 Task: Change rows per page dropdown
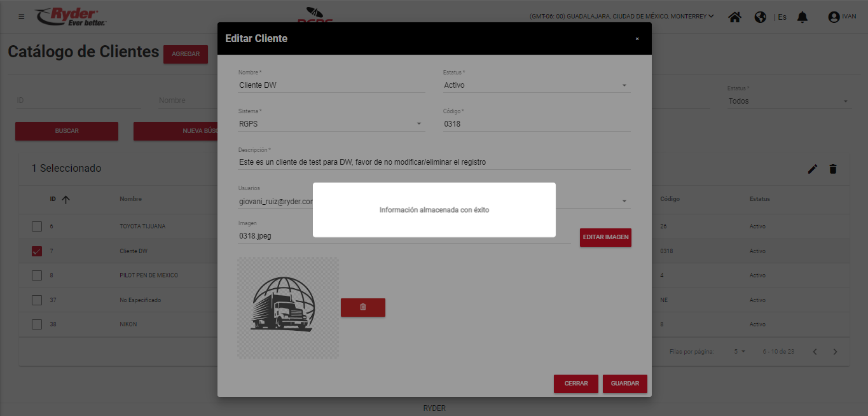(x=739, y=352)
